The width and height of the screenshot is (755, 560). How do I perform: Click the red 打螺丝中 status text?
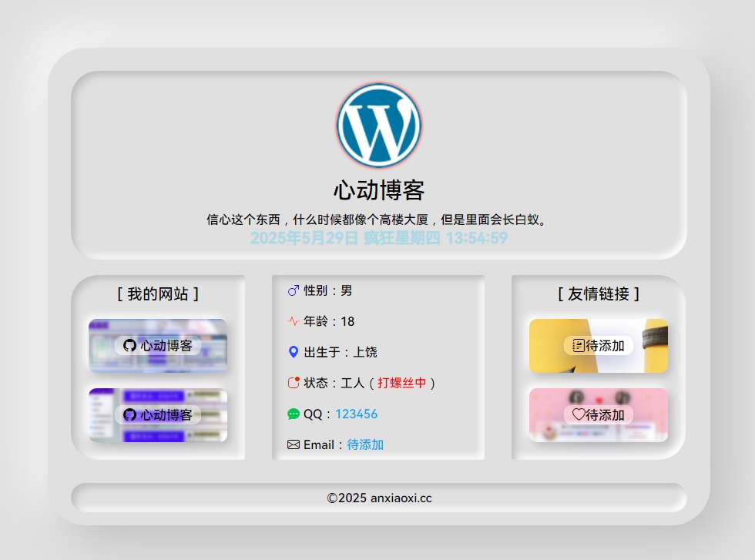point(402,383)
